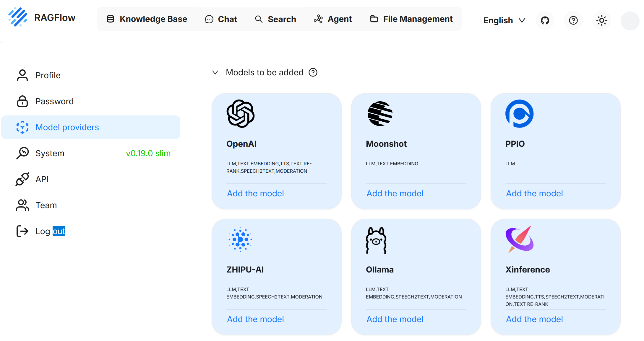This screenshot has width=644, height=341.
Task: Click the help question mark icon in header
Action: click(x=573, y=20)
